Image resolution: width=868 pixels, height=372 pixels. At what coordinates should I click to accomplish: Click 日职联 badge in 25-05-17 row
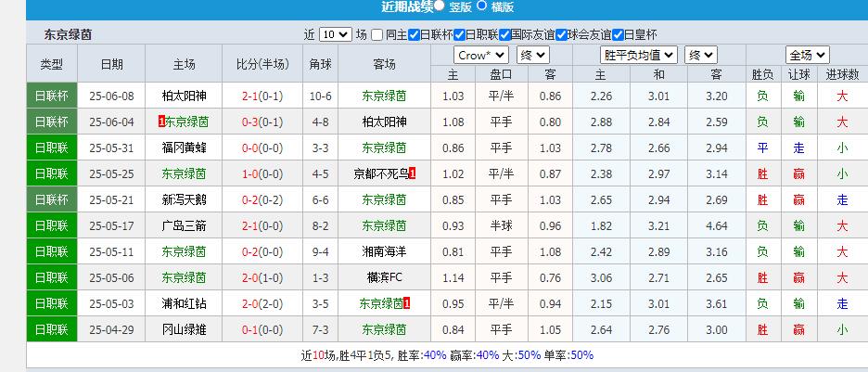pyautogui.click(x=51, y=225)
